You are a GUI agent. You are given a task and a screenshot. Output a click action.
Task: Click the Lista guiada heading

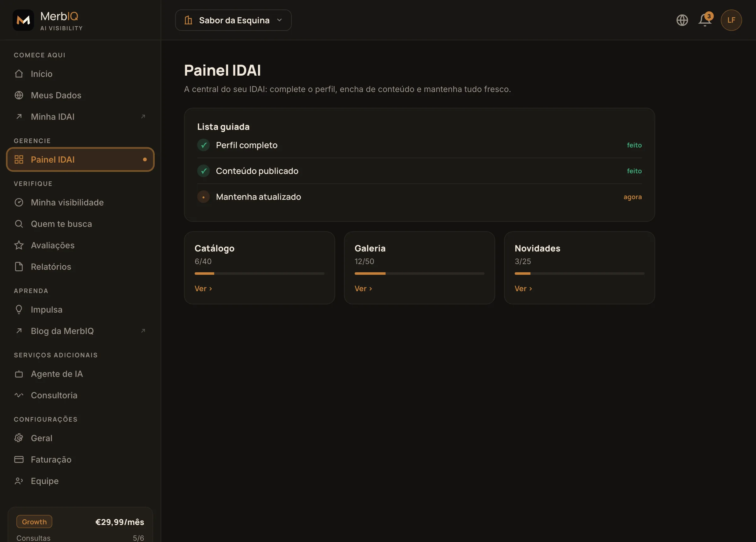[x=223, y=127]
